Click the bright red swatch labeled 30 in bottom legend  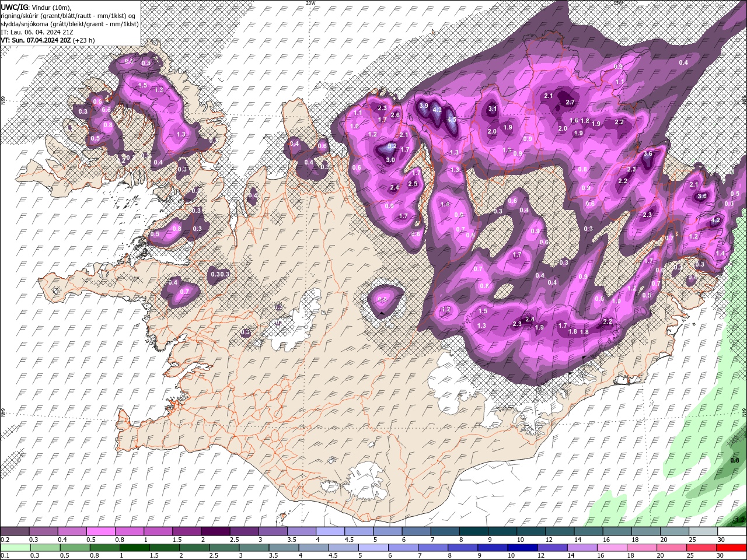click(731, 547)
